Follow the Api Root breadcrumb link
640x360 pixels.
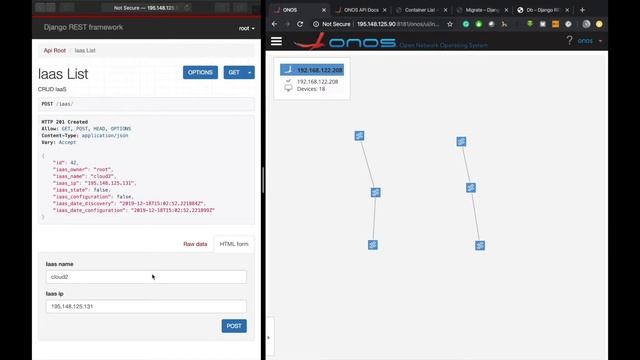coord(55,50)
